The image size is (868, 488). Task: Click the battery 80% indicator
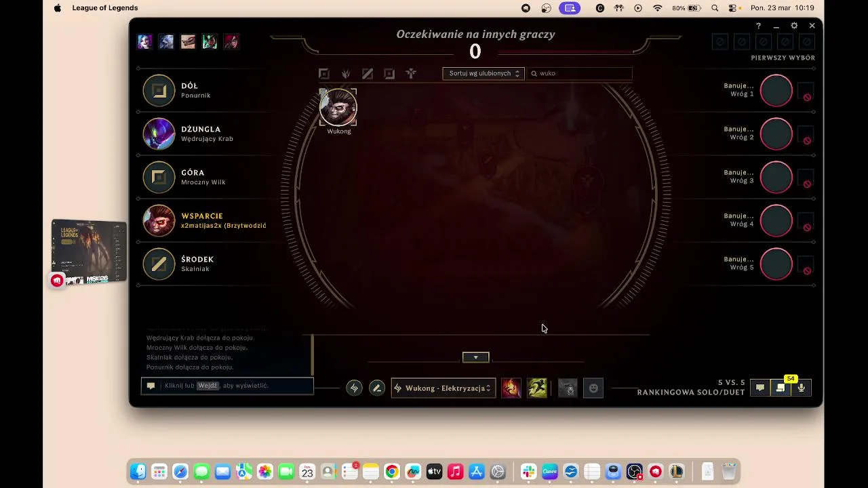pyautogui.click(x=686, y=8)
